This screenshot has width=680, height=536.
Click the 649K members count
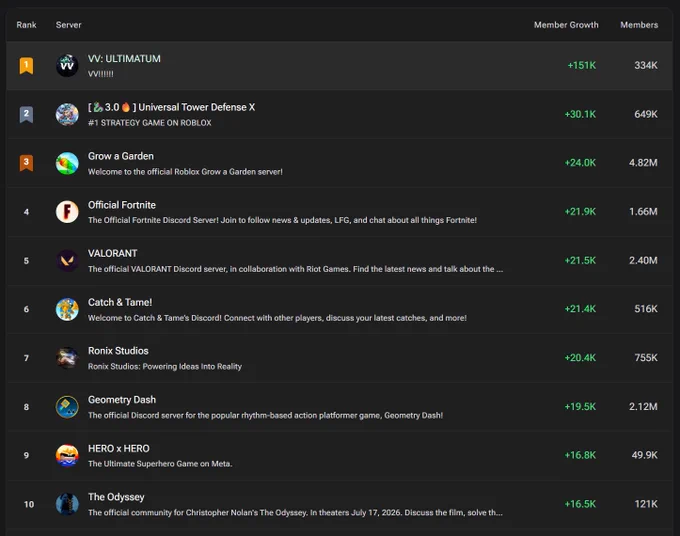pyautogui.click(x=646, y=114)
